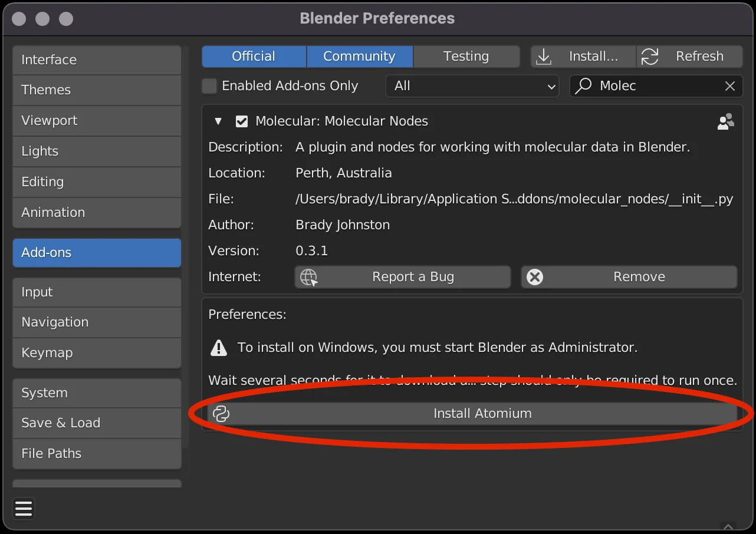Toggle the Testing support level filter

click(466, 57)
